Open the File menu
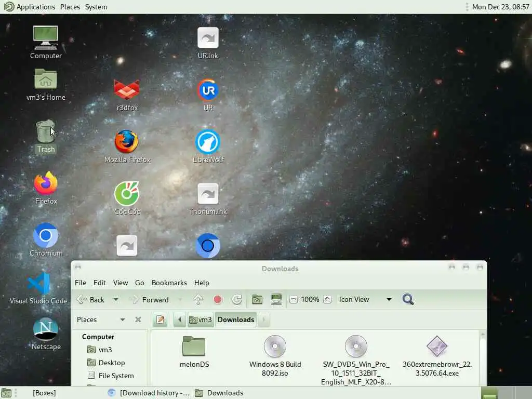Viewport: 532px width, 399px height. pos(81,283)
